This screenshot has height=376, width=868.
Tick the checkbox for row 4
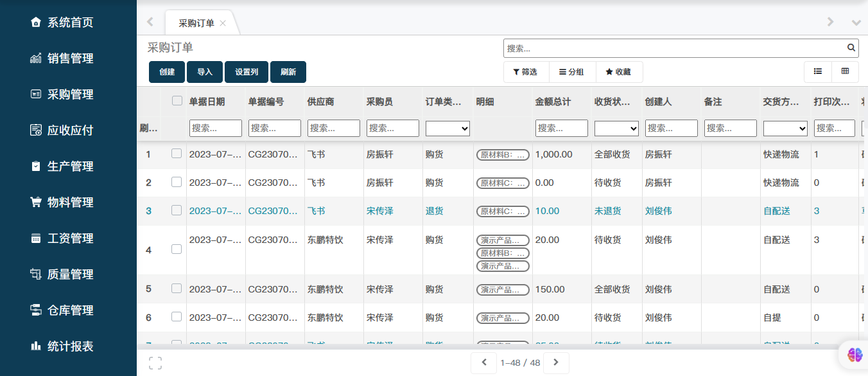pyautogui.click(x=177, y=249)
